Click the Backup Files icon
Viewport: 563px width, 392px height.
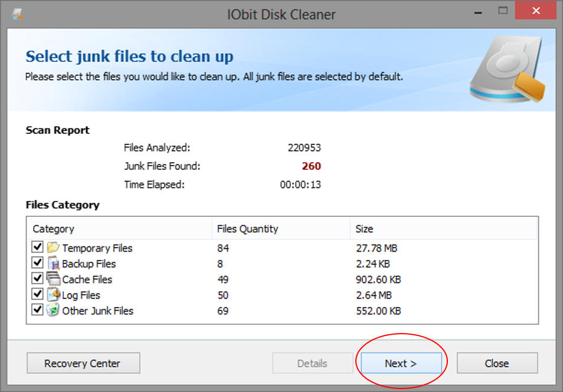[x=53, y=263]
